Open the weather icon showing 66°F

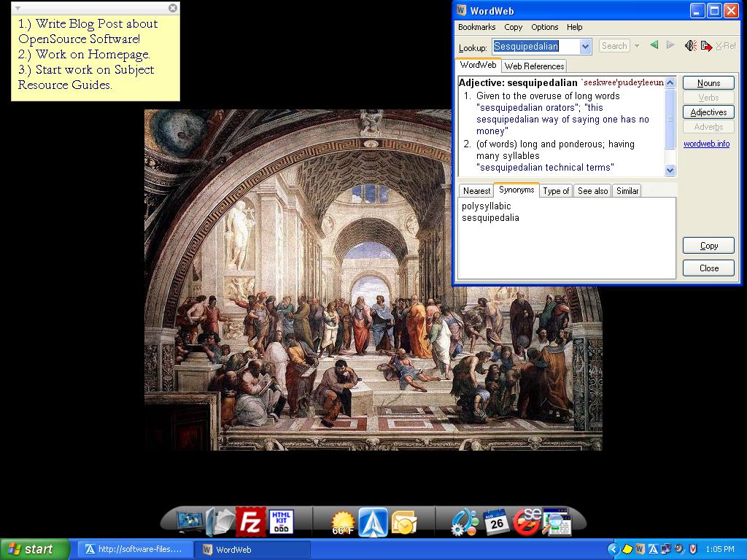[343, 522]
